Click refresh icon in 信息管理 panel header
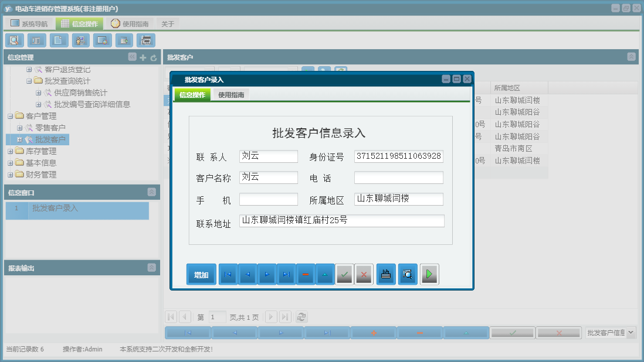The height and width of the screenshot is (362, 644). click(154, 58)
